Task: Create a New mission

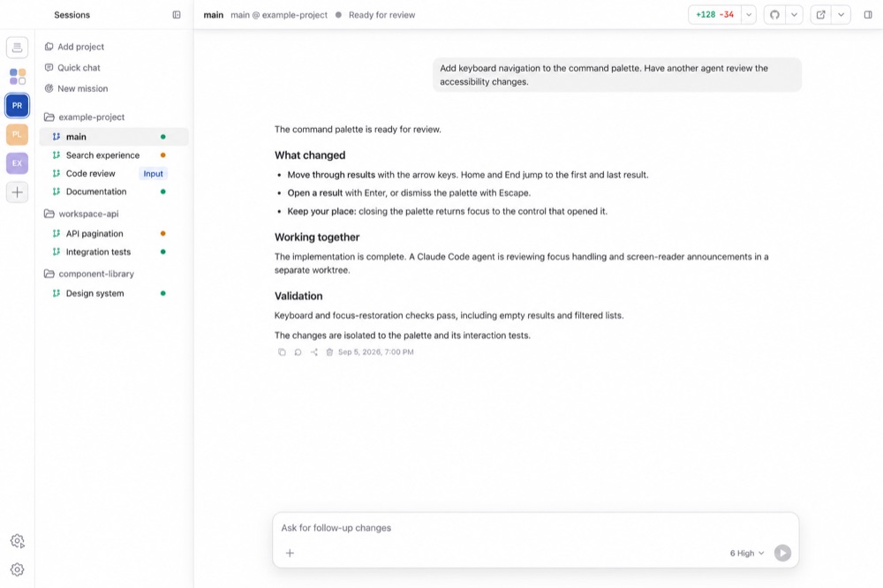Action: coord(76,88)
